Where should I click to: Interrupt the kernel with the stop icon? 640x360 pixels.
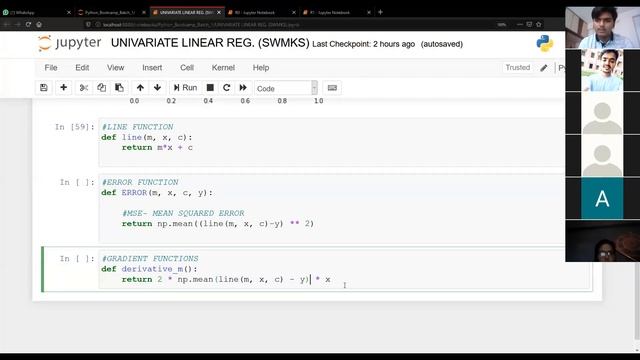(210, 88)
